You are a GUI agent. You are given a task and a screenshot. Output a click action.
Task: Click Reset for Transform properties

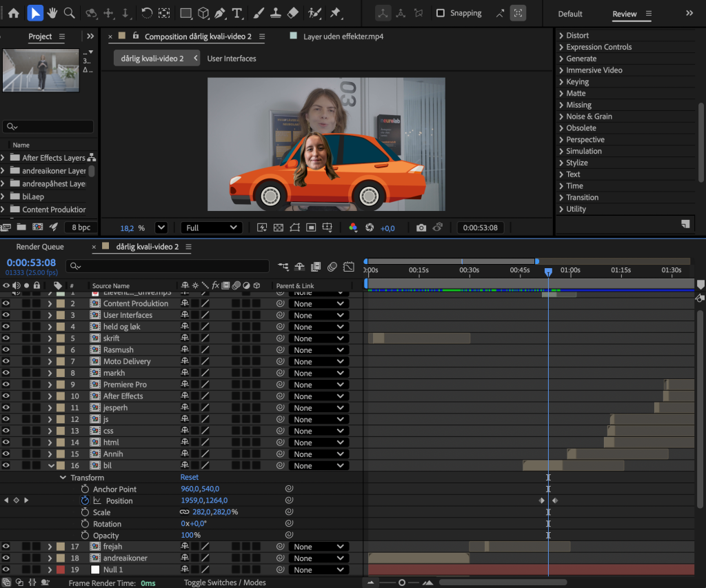(x=189, y=477)
